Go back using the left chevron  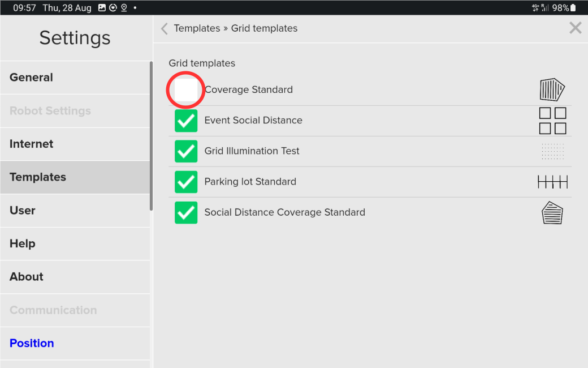pyautogui.click(x=164, y=28)
